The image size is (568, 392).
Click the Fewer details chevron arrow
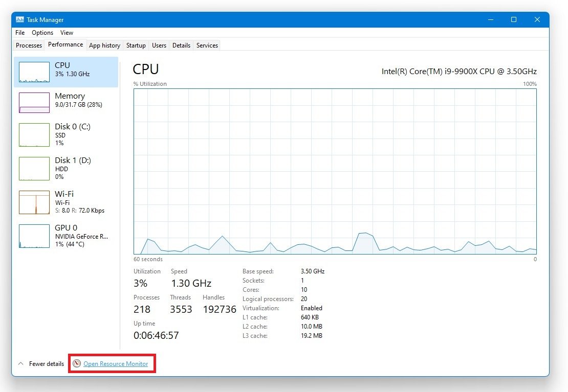(x=20, y=363)
